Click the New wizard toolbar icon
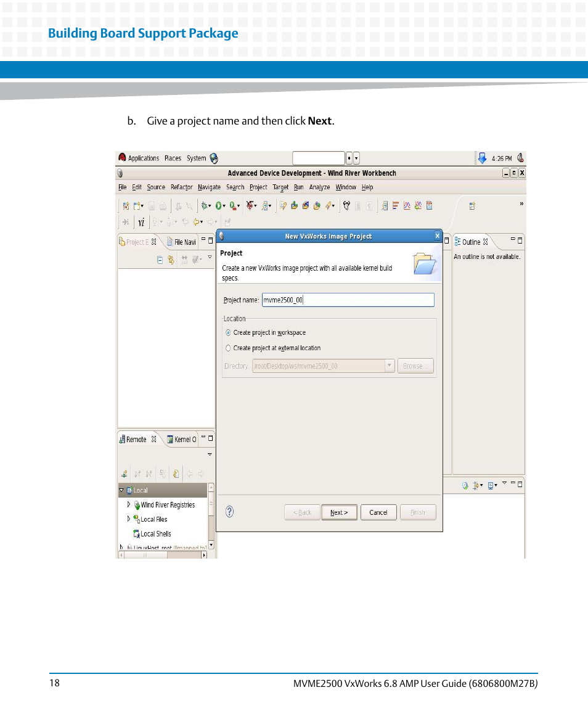The height and width of the screenshot is (706, 588). [137, 206]
